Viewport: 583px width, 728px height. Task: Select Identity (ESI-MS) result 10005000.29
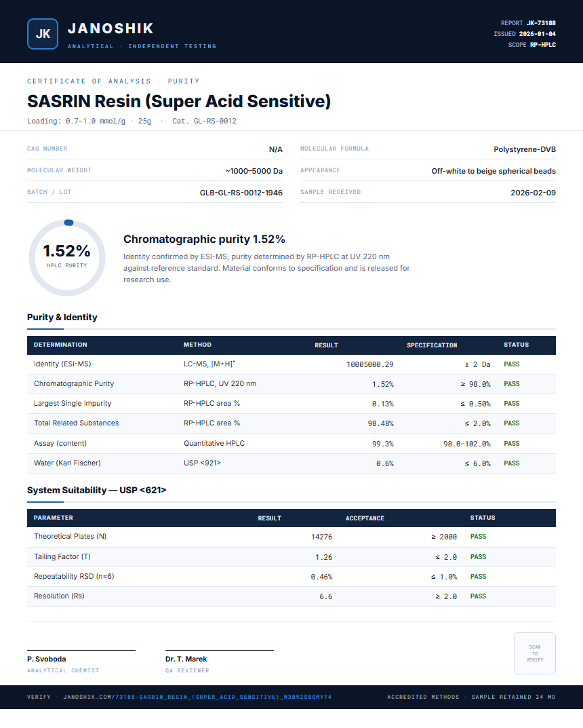[369, 364]
